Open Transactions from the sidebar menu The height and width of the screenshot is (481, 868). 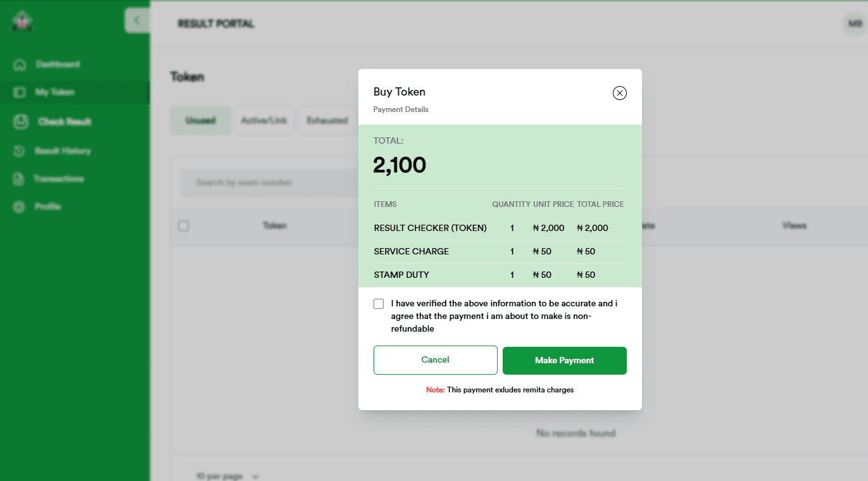[59, 179]
